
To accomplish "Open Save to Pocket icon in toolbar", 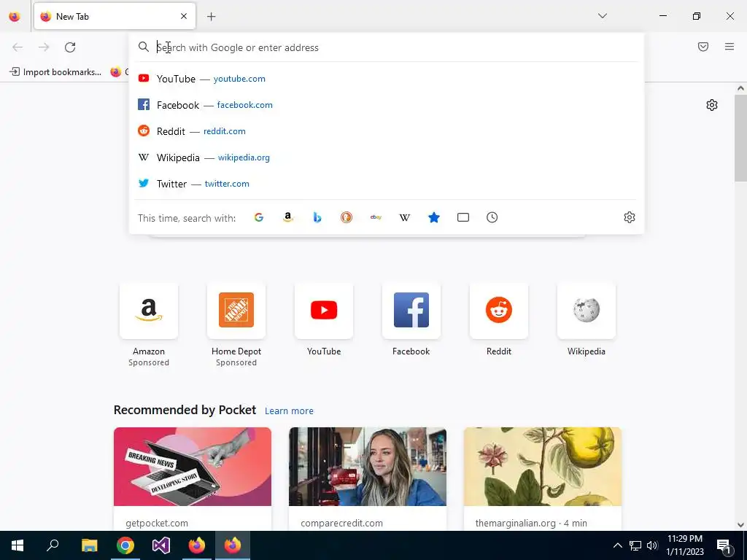I will (703, 47).
